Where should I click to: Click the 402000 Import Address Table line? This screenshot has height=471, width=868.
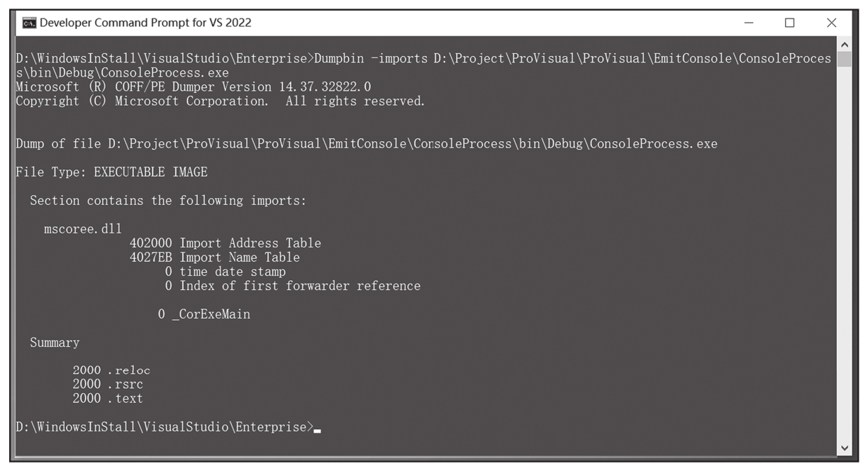[x=226, y=243]
